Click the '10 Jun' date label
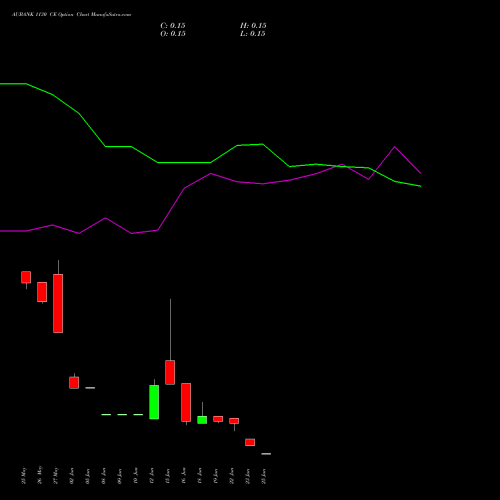The image size is (500, 500). tap(135, 476)
